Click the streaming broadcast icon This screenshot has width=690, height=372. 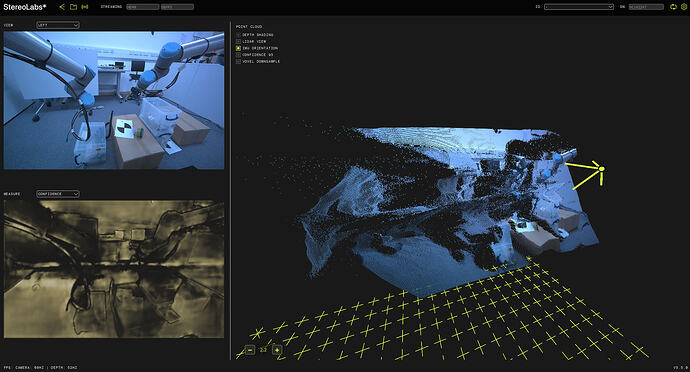tap(85, 7)
